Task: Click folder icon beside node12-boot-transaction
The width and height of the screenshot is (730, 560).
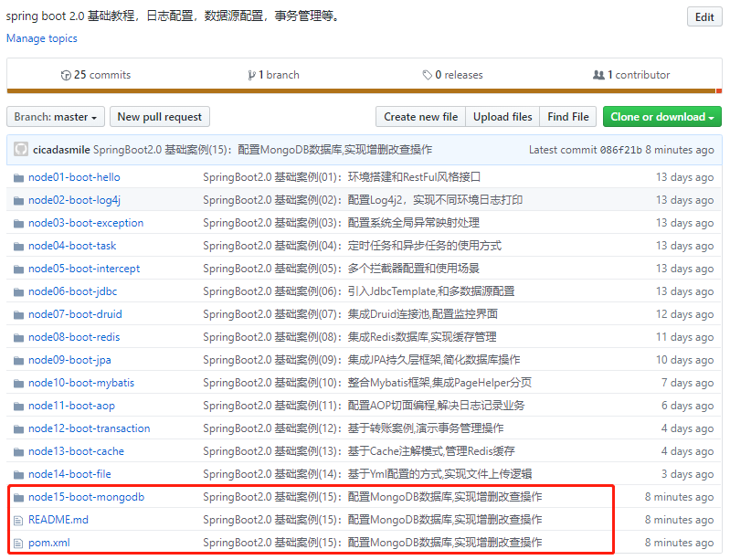Action: coord(18,429)
